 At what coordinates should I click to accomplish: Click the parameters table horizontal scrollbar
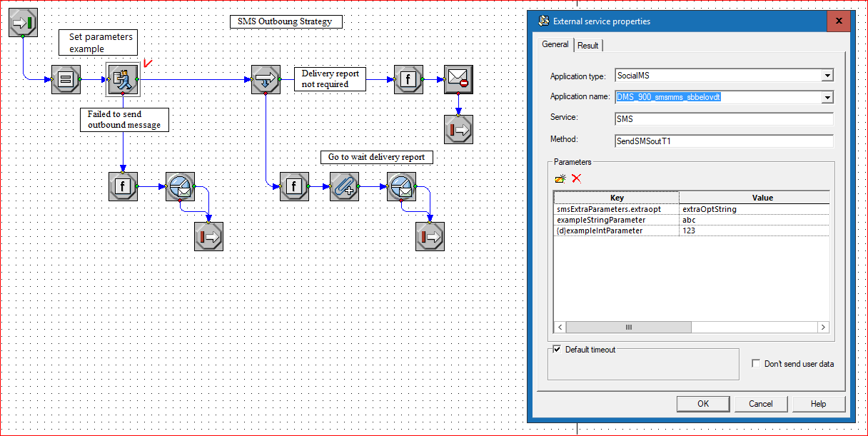tap(692, 327)
